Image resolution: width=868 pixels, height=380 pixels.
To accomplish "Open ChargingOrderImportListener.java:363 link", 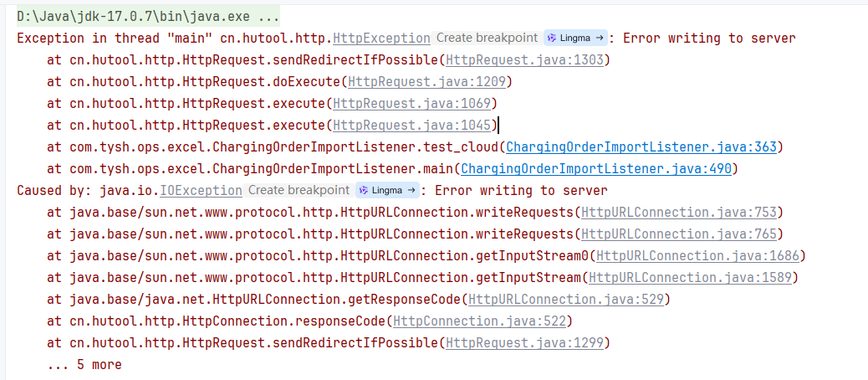I will point(642,146).
